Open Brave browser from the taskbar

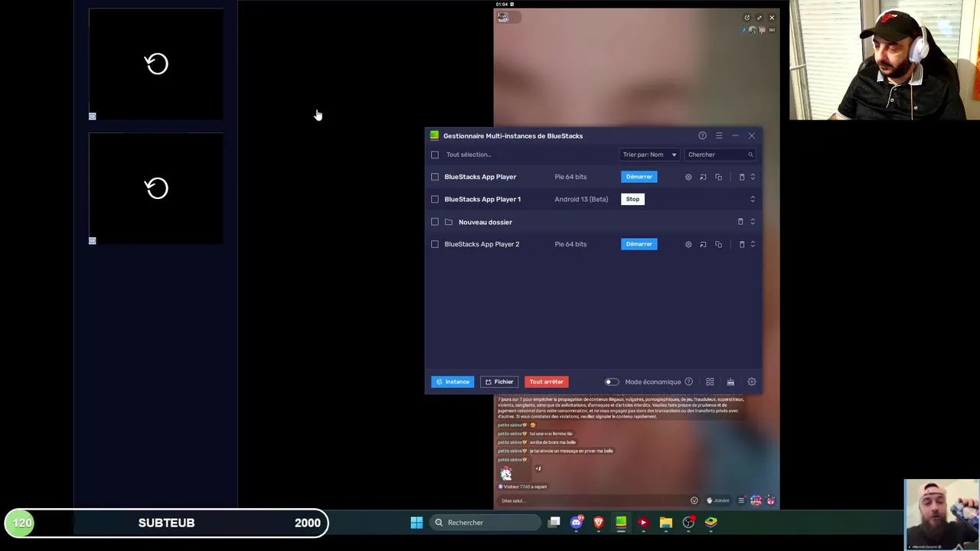[599, 523]
